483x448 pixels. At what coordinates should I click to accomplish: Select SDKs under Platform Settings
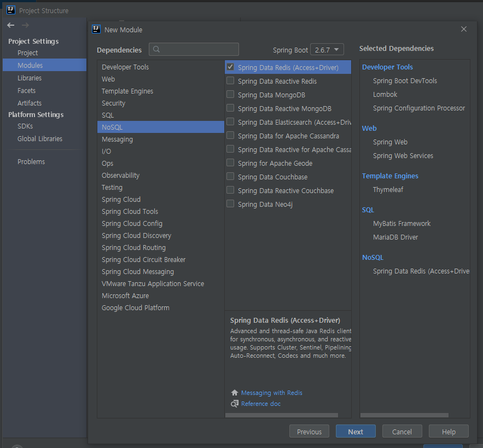(x=44, y=126)
